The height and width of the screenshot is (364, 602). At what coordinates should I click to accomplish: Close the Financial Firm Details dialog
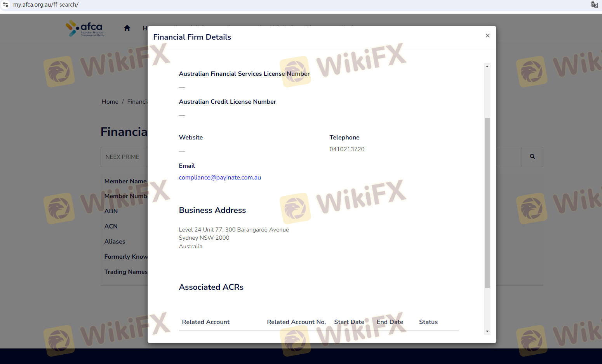pyautogui.click(x=487, y=36)
